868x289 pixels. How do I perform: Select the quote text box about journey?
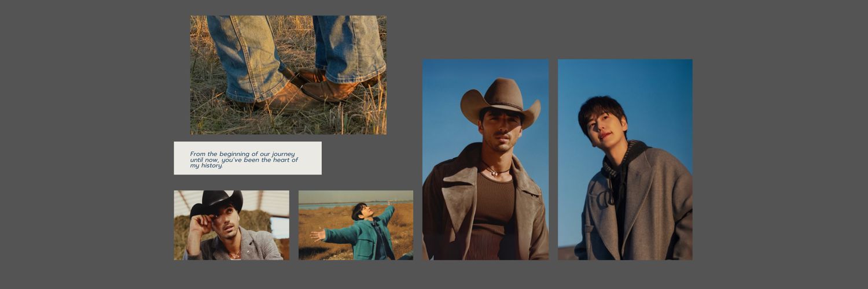(248, 158)
